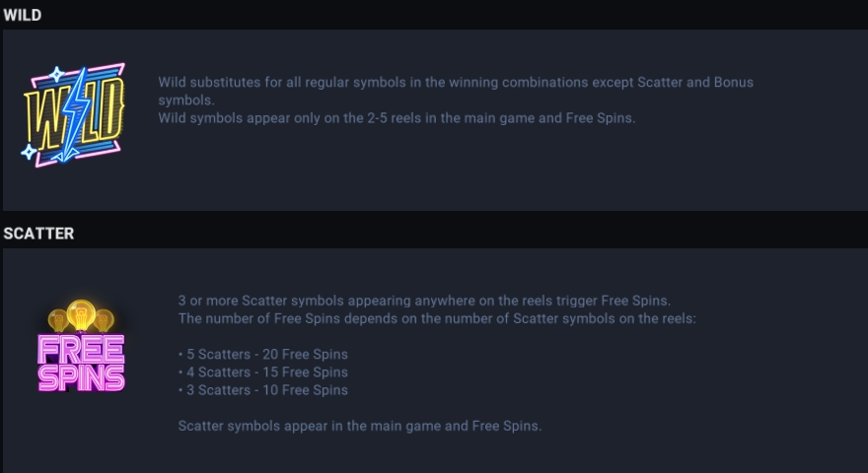The image size is (868, 473).
Task: Click 'The number of Free Spins depends' sentence
Action: (437, 318)
